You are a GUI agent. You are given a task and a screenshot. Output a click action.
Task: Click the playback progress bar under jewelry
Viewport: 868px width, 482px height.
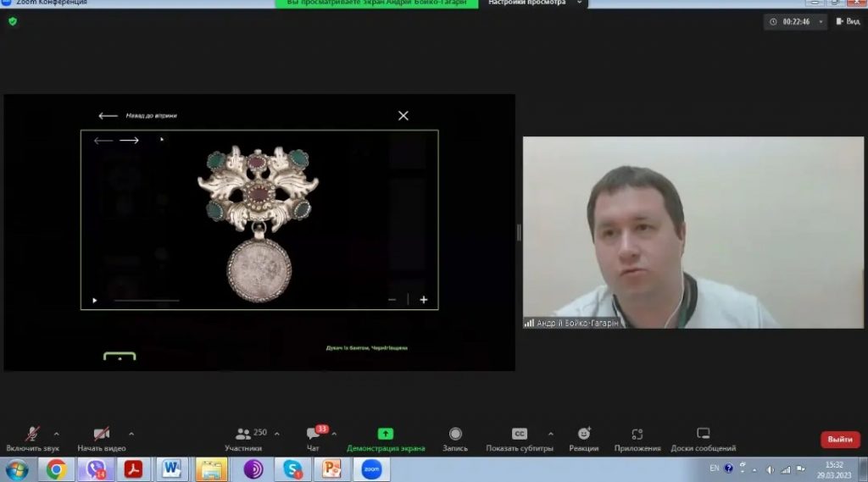click(147, 300)
